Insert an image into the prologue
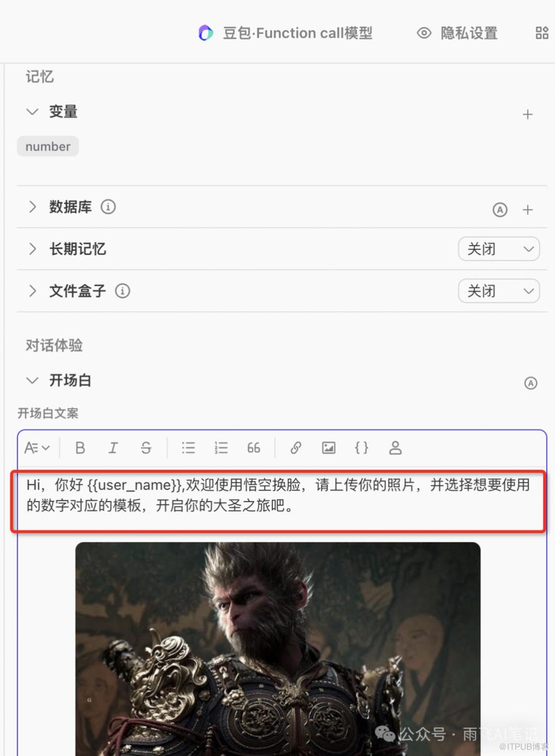The width and height of the screenshot is (555, 756). pyautogui.click(x=329, y=448)
